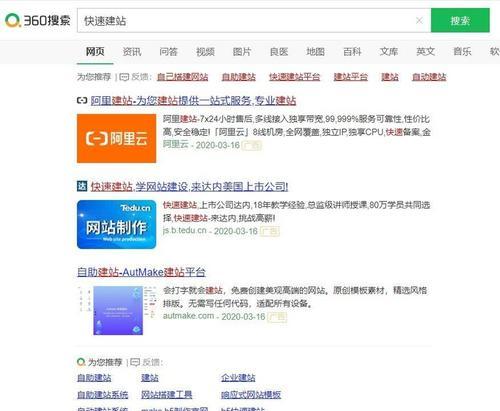Open the 自助建站-AutMake建站平台 result title

pos(141,272)
